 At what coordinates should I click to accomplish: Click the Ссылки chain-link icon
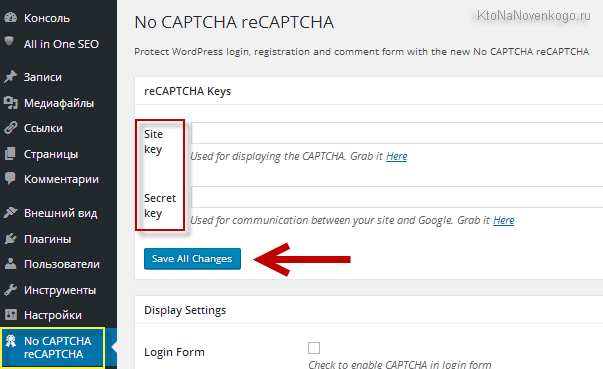pyautogui.click(x=10, y=128)
